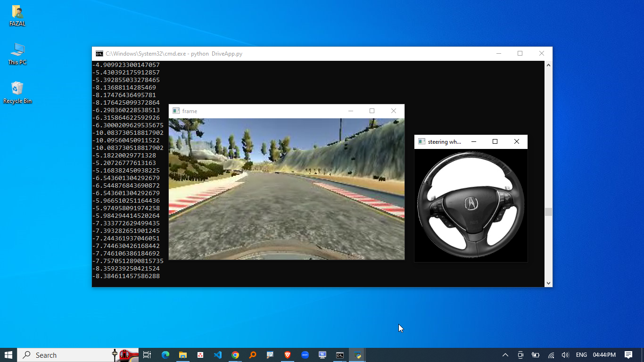Switch to the Python app taskbar icon

[x=357, y=355]
